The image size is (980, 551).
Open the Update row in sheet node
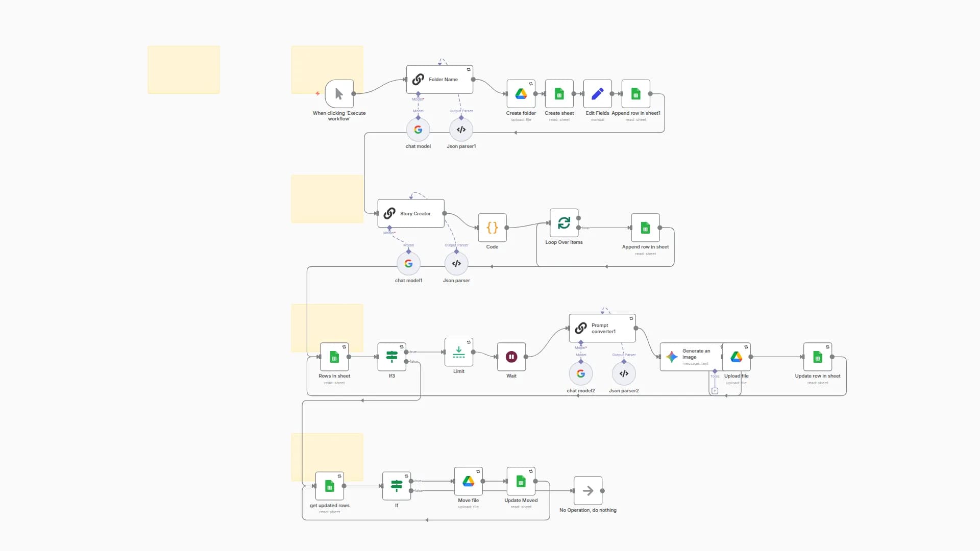click(x=817, y=358)
